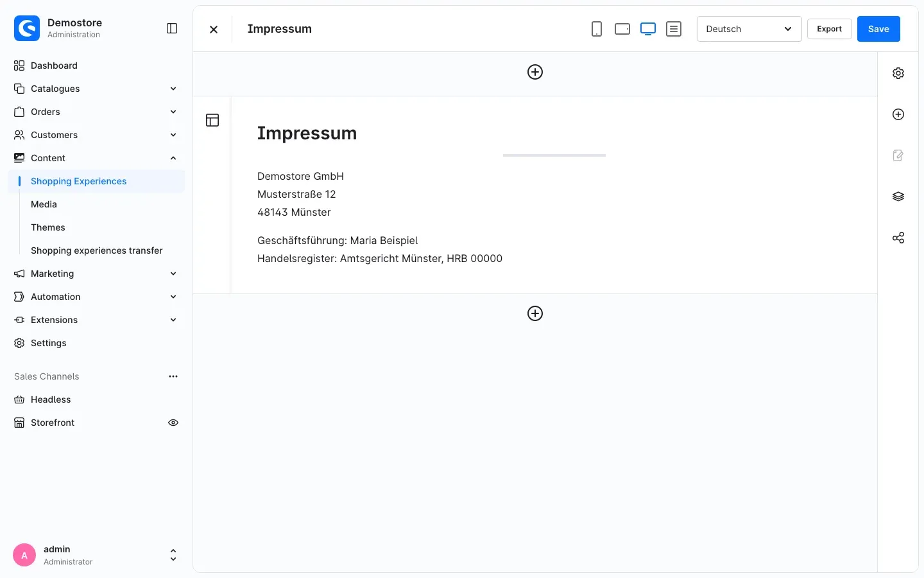Open the layout assignment share icon

click(x=898, y=238)
